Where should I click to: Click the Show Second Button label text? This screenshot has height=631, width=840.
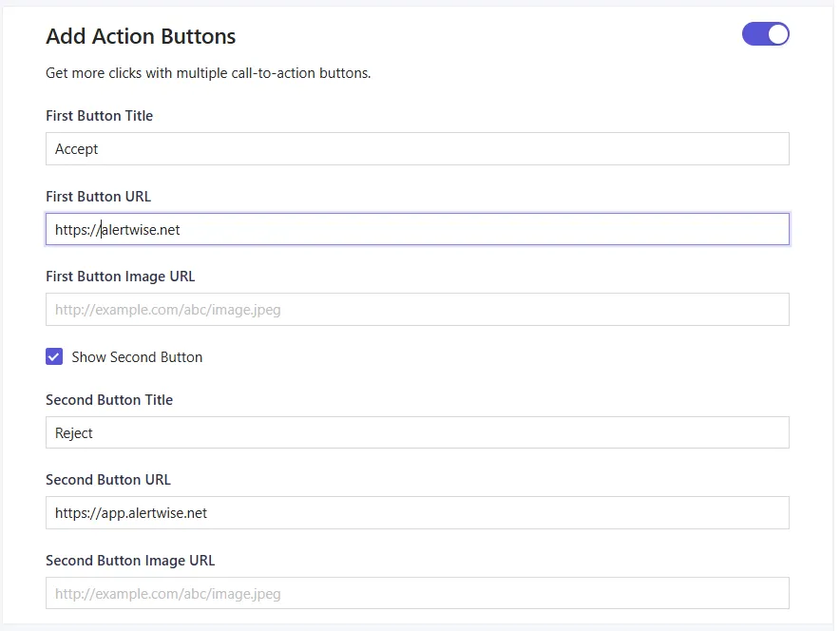136,356
